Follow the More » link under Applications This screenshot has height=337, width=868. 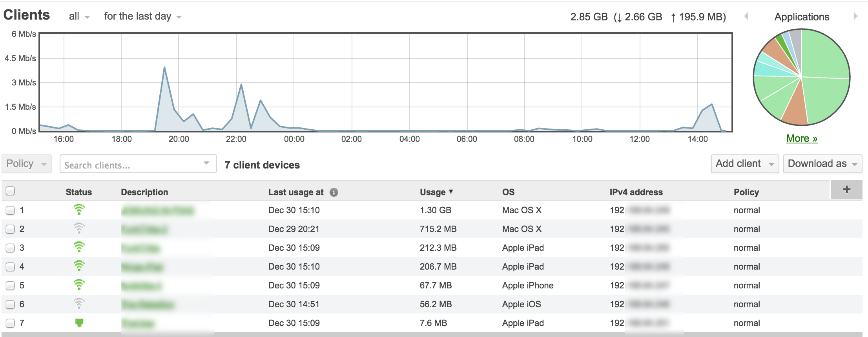coord(801,138)
